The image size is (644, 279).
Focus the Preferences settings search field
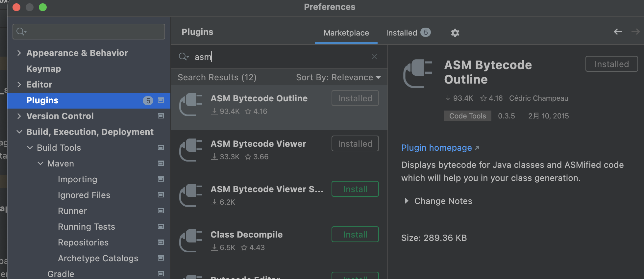[x=89, y=32]
